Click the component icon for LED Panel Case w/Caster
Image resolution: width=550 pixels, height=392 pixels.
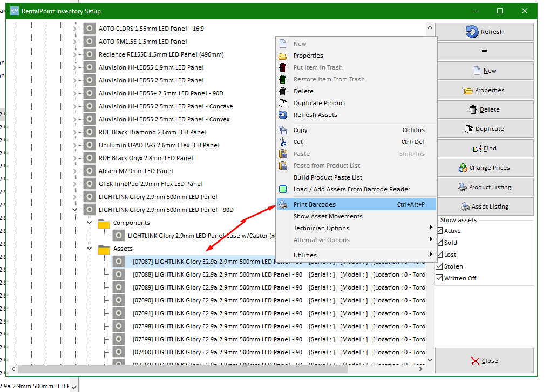point(119,236)
